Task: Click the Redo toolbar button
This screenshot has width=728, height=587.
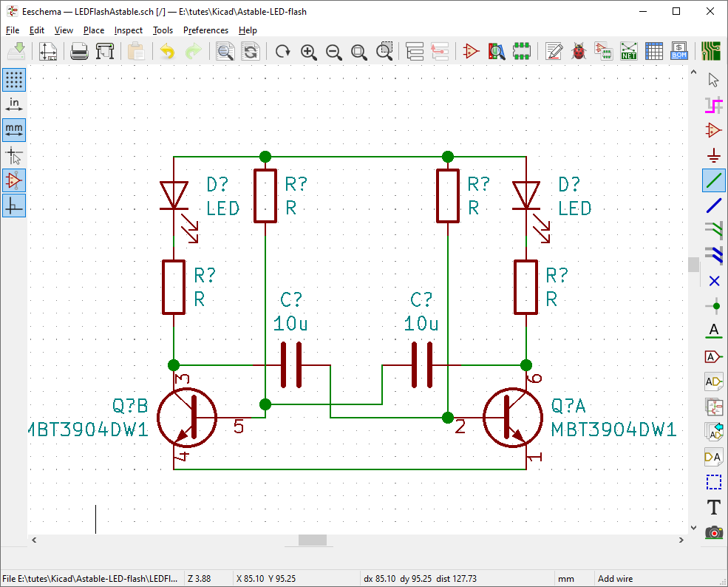Action: pyautogui.click(x=193, y=51)
